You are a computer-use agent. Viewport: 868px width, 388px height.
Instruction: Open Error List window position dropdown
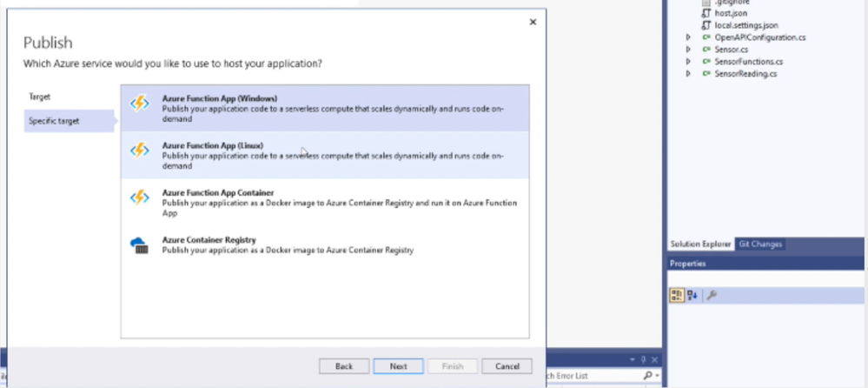click(x=633, y=360)
